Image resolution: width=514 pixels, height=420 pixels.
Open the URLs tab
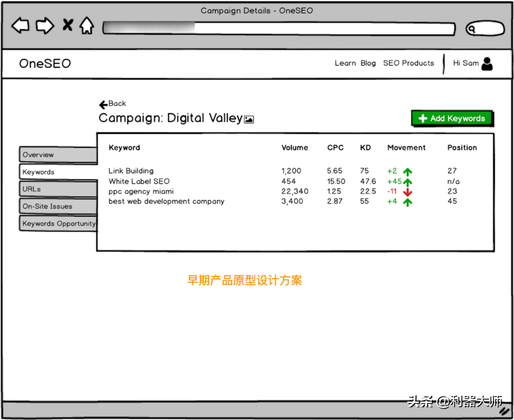pyautogui.click(x=58, y=189)
